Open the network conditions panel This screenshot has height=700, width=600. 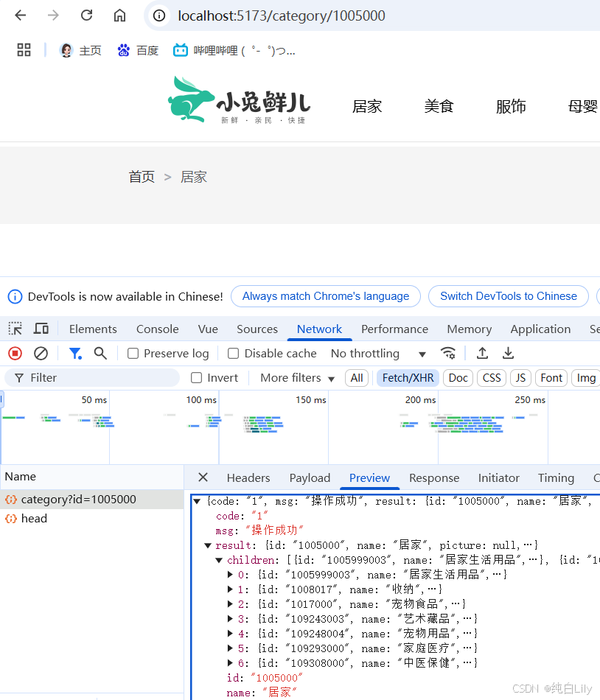[x=448, y=353]
